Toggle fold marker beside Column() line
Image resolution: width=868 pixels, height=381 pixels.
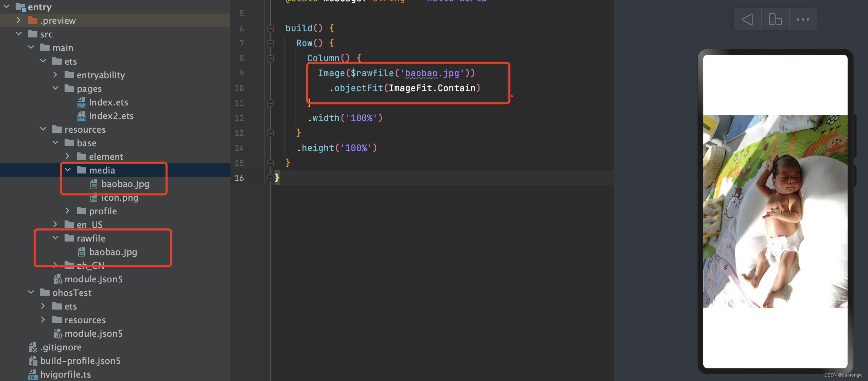tap(271, 59)
